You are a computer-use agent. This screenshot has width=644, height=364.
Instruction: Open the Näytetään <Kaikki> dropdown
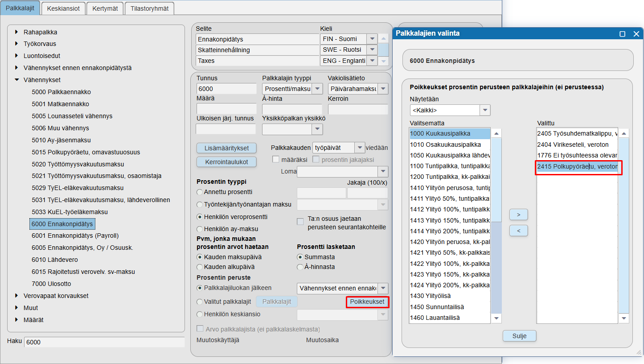(485, 110)
